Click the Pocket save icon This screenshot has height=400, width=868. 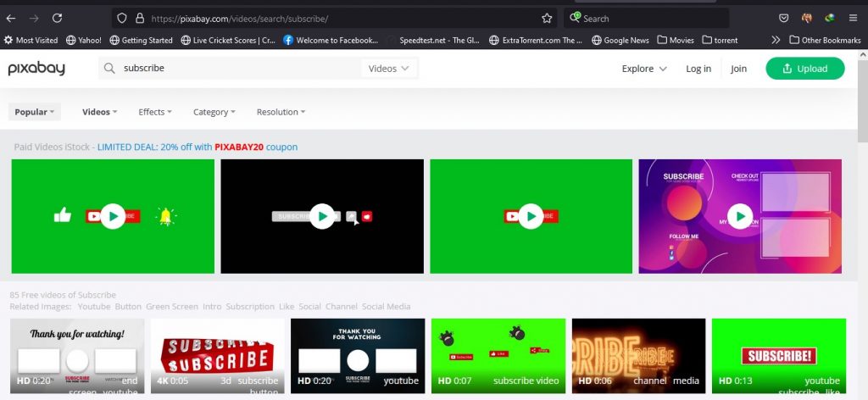pyautogui.click(x=783, y=19)
